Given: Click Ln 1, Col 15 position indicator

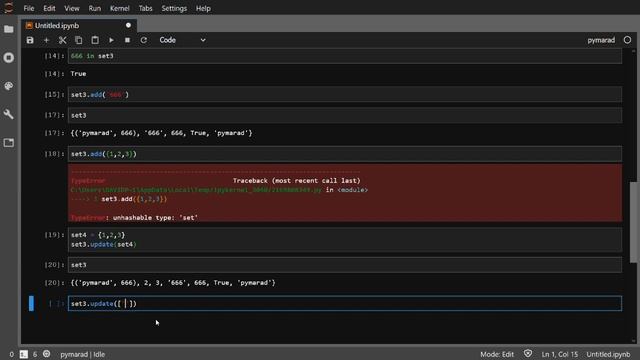Looking at the screenshot, I should (x=560, y=354).
